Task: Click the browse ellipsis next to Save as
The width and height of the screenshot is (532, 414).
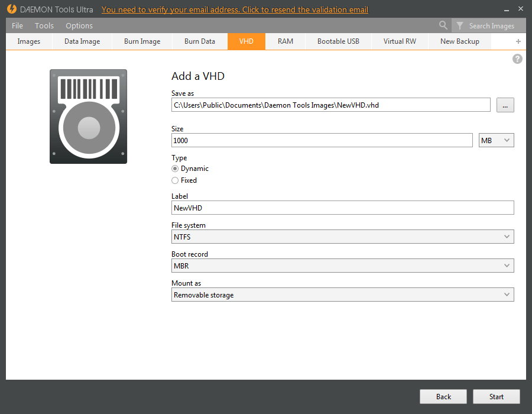Action: tap(505, 105)
